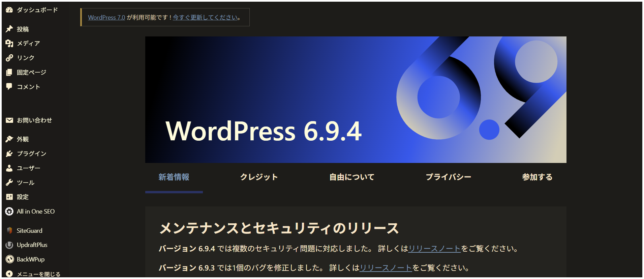
Task: Open ユーザー menu label
Action: click(x=29, y=168)
